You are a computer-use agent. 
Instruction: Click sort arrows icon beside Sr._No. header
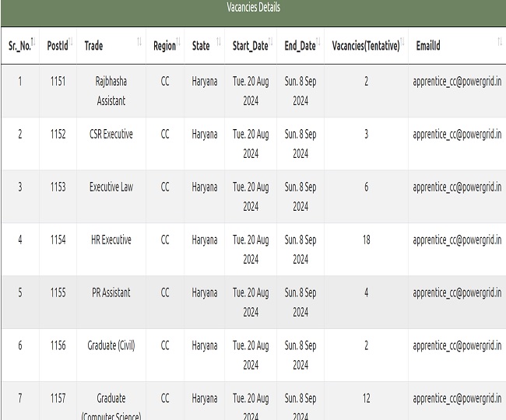33,42
